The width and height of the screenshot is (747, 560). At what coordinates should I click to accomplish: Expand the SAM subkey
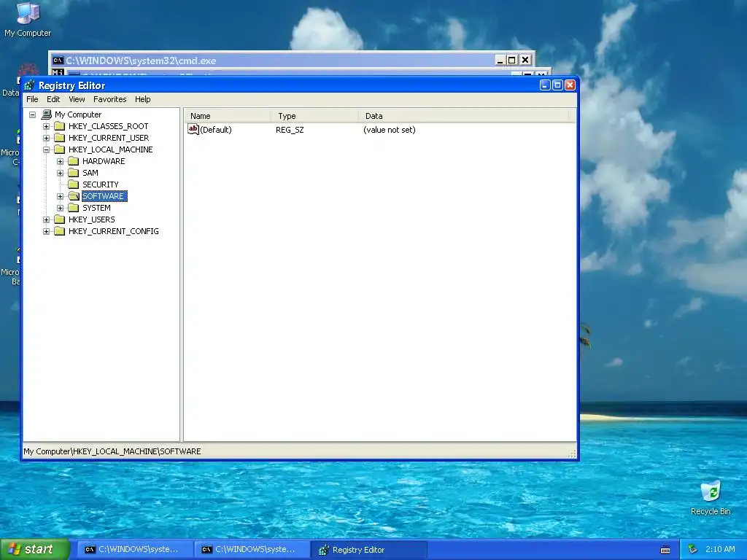(60, 173)
